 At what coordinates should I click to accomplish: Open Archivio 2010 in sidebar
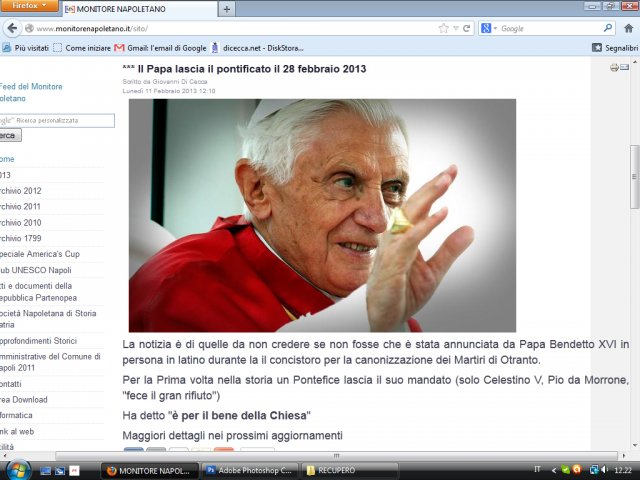click(20, 222)
